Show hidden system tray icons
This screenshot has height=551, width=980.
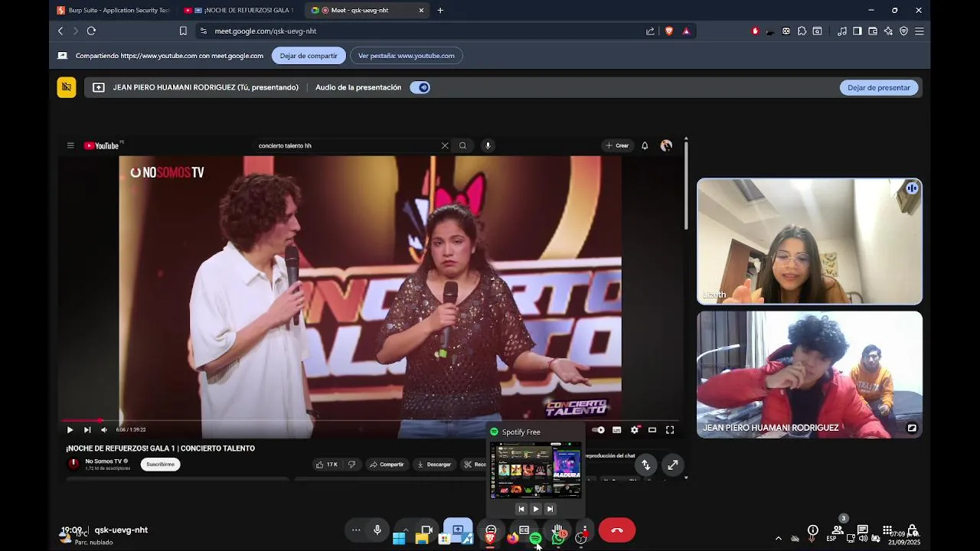(x=779, y=538)
